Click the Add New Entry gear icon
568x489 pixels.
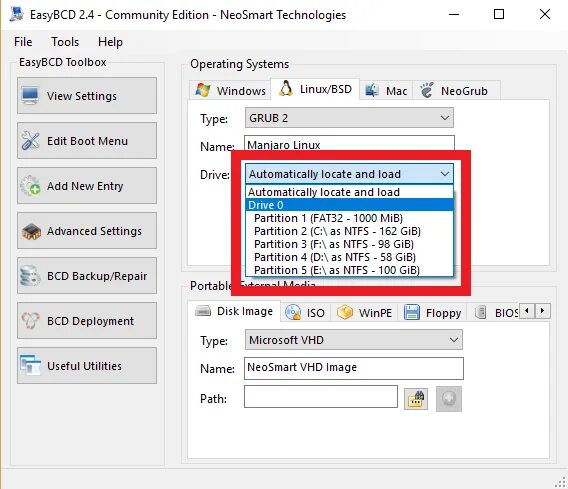30,185
